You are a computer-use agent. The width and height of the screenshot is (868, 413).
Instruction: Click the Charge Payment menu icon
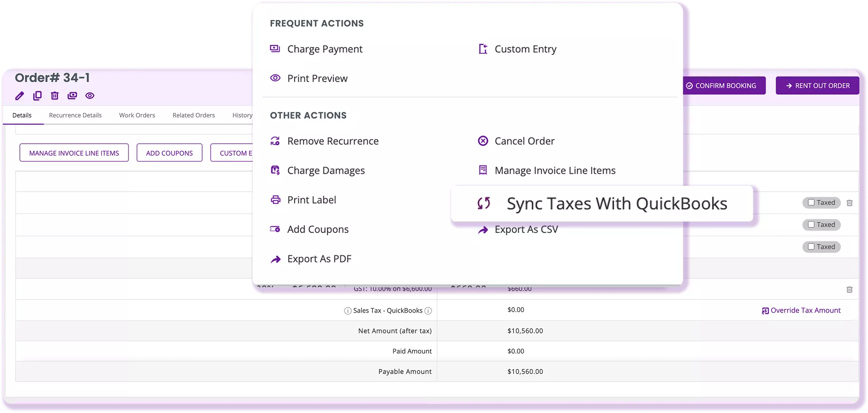point(275,49)
